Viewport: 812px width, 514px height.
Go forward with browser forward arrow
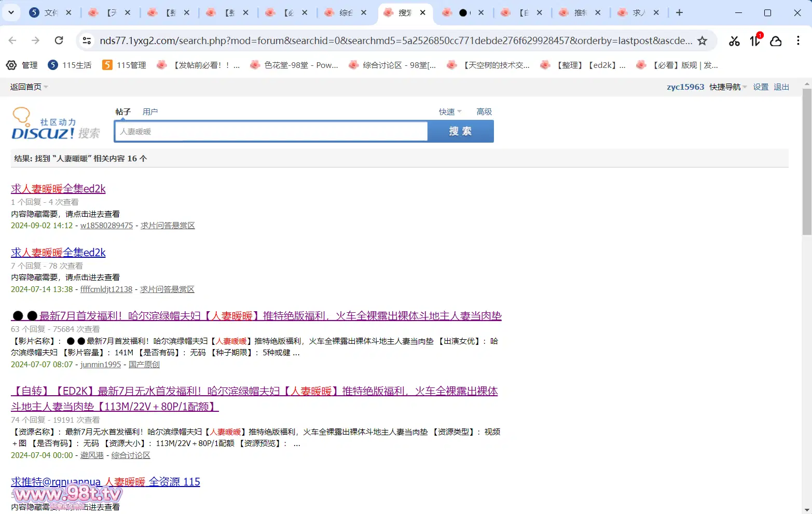tap(36, 40)
